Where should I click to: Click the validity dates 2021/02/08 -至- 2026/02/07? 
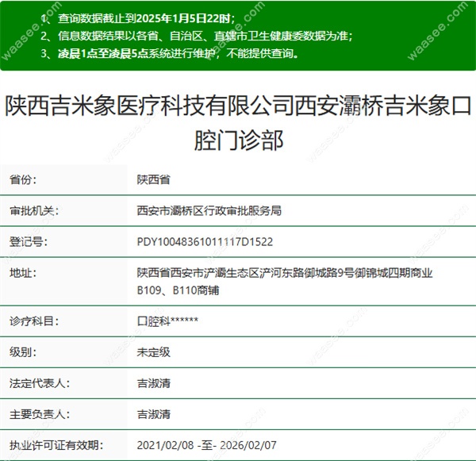click(x=207, y=445)
